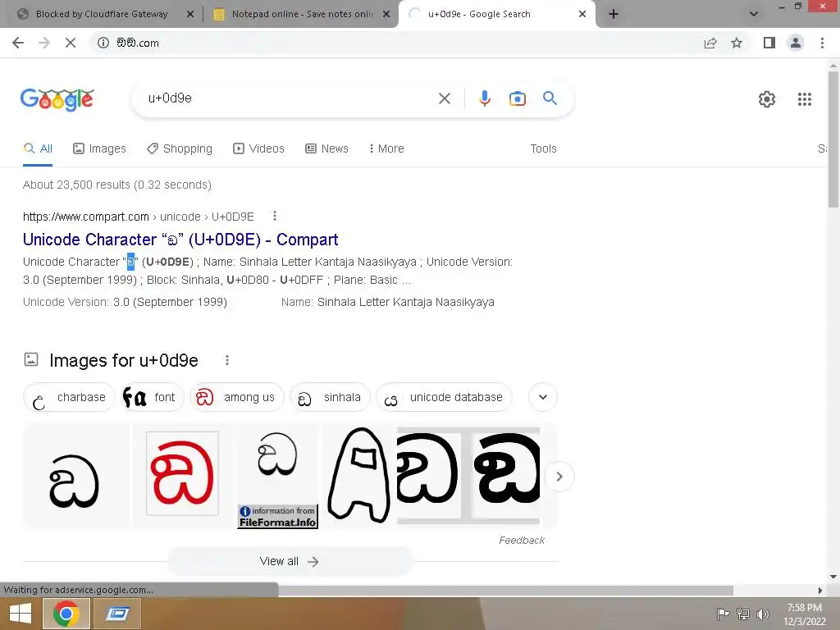Open the Images for u+0d9e heading
This screenshot has width=840, height=630.
click(124, 361)
